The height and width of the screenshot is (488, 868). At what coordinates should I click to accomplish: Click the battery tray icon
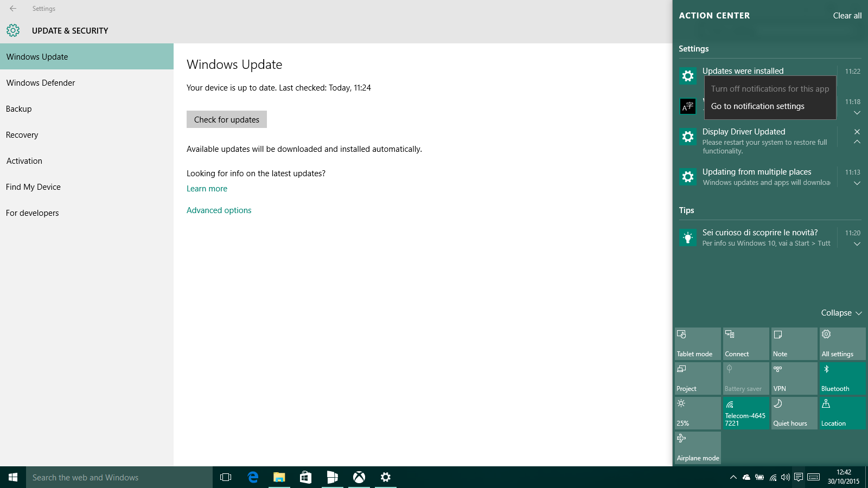click(759, 477)
